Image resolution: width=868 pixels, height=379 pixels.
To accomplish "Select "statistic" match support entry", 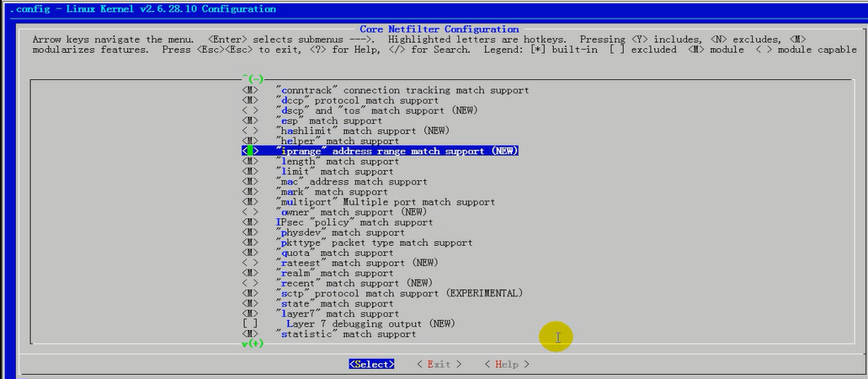I will click(x=346, y=334).
